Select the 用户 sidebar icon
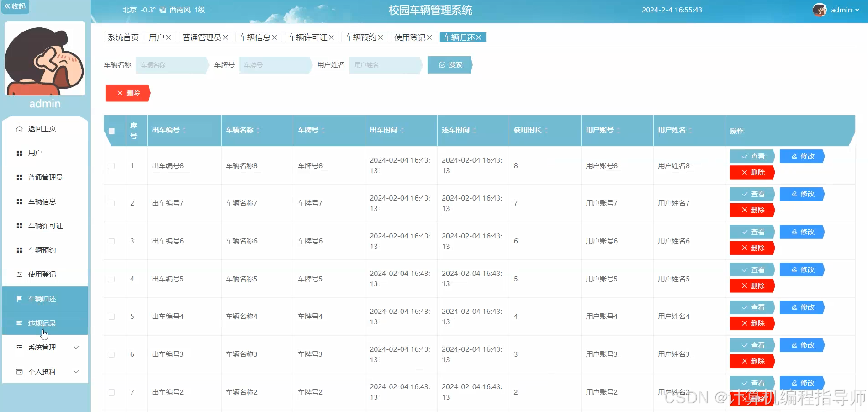This screenshot has height=412, width=868. click(x=19, y=153)
